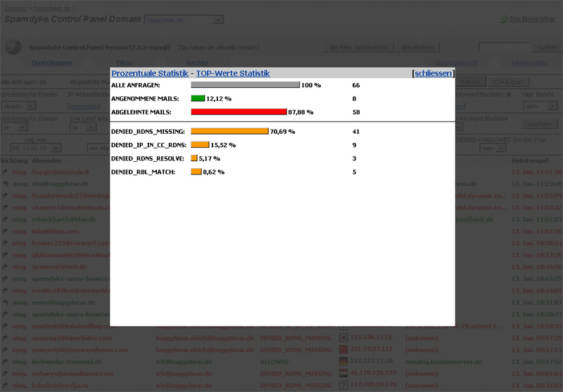Image resolution: width=563 pixels, height=392 pixels.
Task: Open the Rechte section
Action: 198,63
